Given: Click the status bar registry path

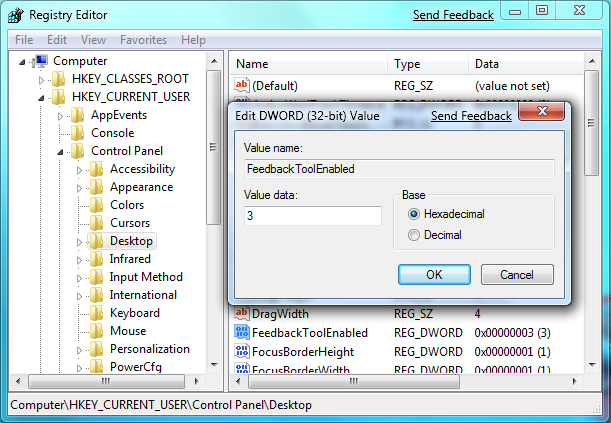Looking at the screenshot, I should [161, 405].
